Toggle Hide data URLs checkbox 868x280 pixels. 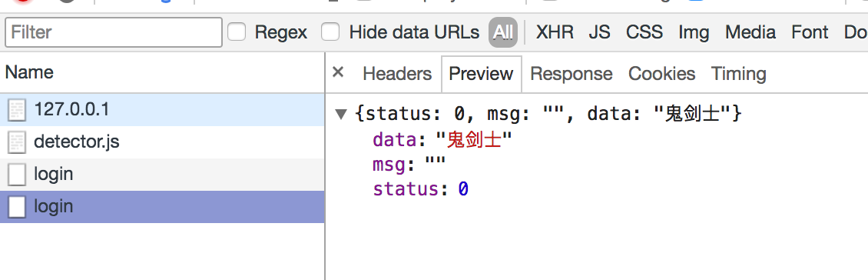[x=330, y=32]
